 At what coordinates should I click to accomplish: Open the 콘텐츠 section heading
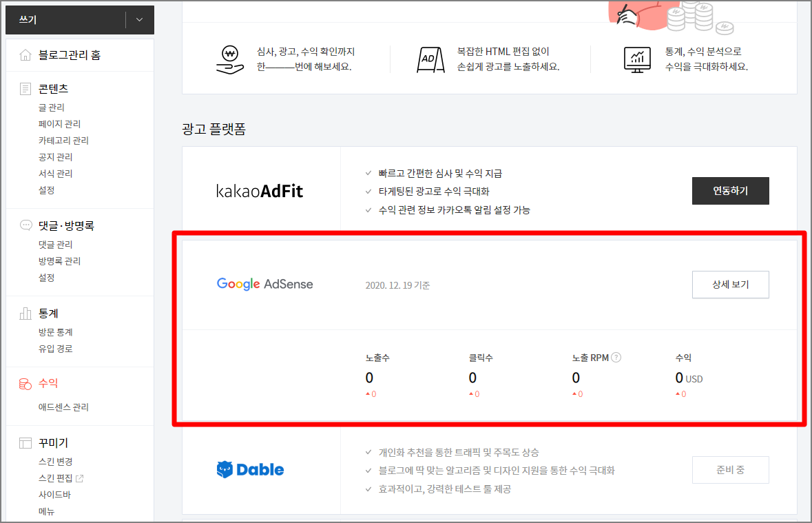[x=53, y=89]
